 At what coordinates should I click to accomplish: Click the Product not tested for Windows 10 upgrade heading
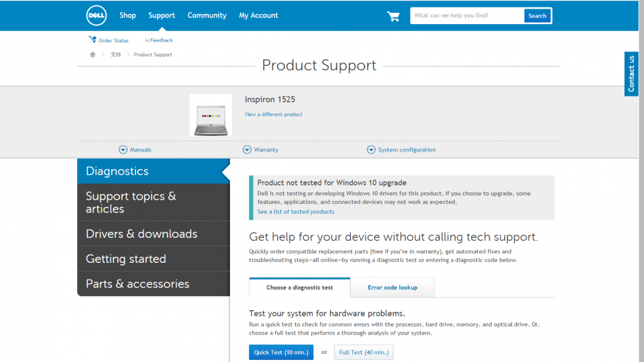point(332,182)
